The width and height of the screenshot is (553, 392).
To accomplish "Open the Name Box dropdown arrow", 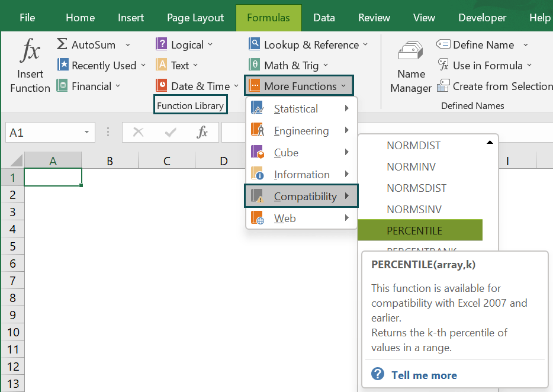I will pyautogui.click(x=86, y=132).
